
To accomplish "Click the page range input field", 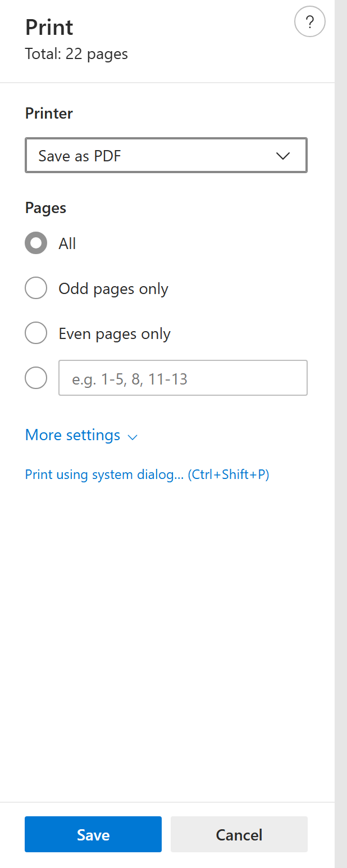I will pos(182,378).
